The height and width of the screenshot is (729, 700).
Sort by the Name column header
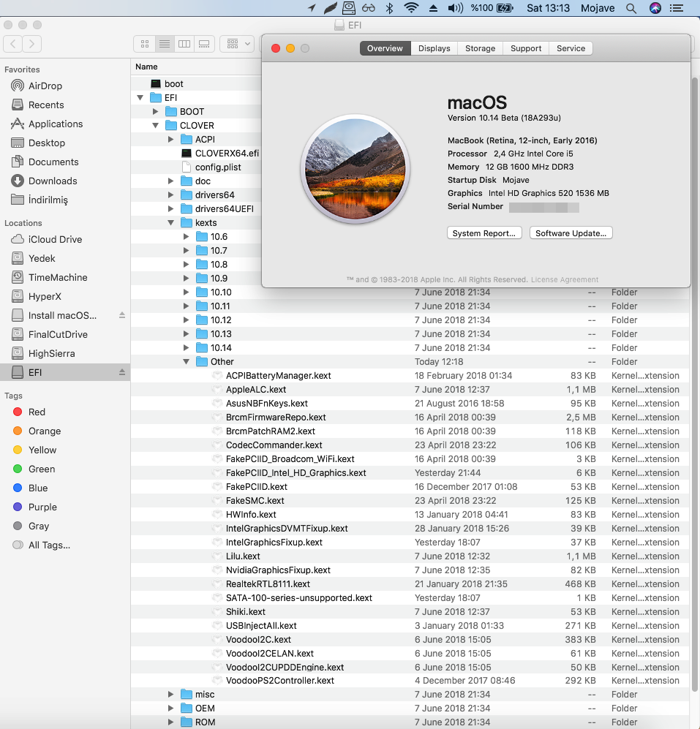(146, 67)
